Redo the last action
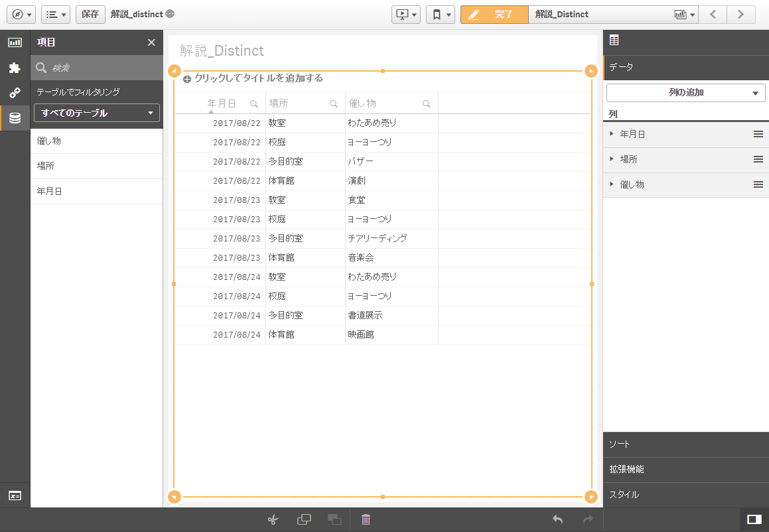 point(588,519)
